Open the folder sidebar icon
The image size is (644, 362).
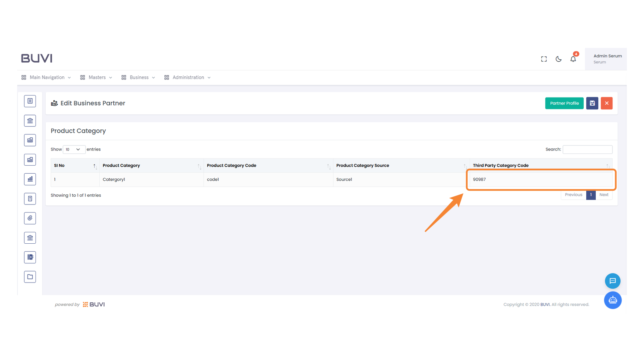[30, 277]
